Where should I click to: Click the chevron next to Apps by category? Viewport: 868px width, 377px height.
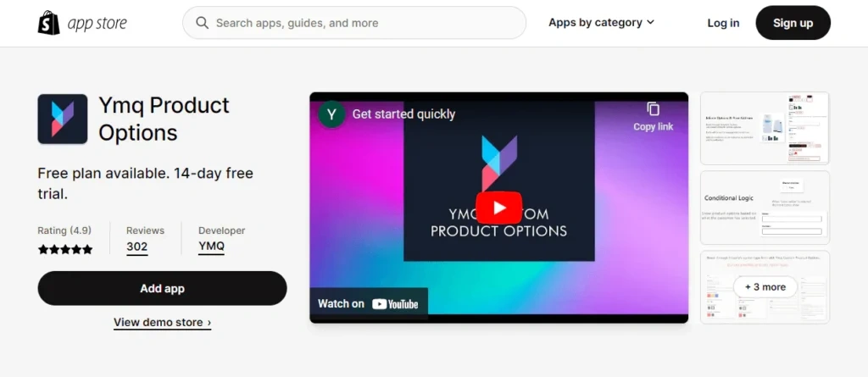click(650, 23)
